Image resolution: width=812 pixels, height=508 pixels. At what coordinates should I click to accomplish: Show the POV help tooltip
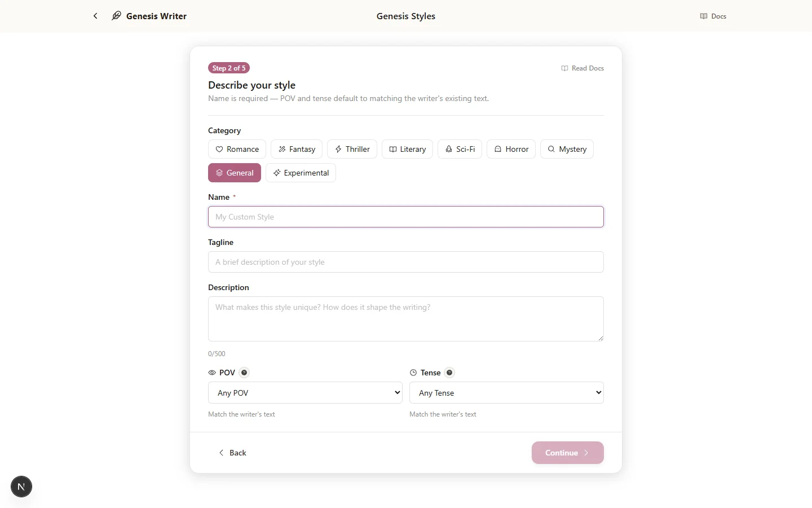click(x=244, y=373)
